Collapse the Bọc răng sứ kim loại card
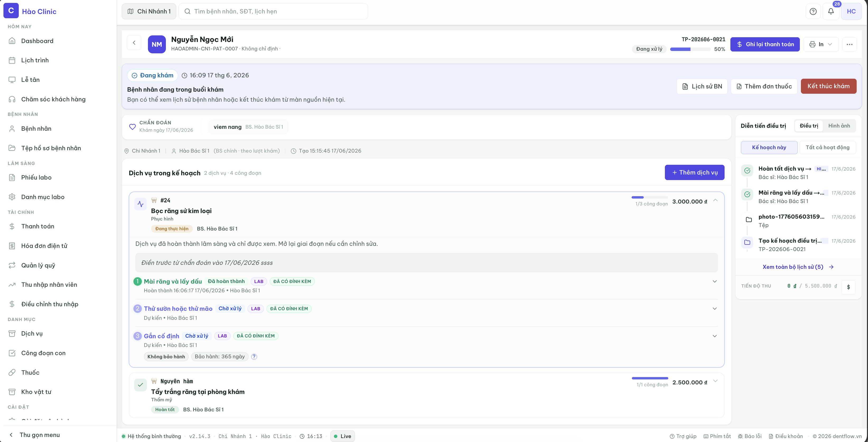This screenshot has height=442, width=868. (715, 200)
